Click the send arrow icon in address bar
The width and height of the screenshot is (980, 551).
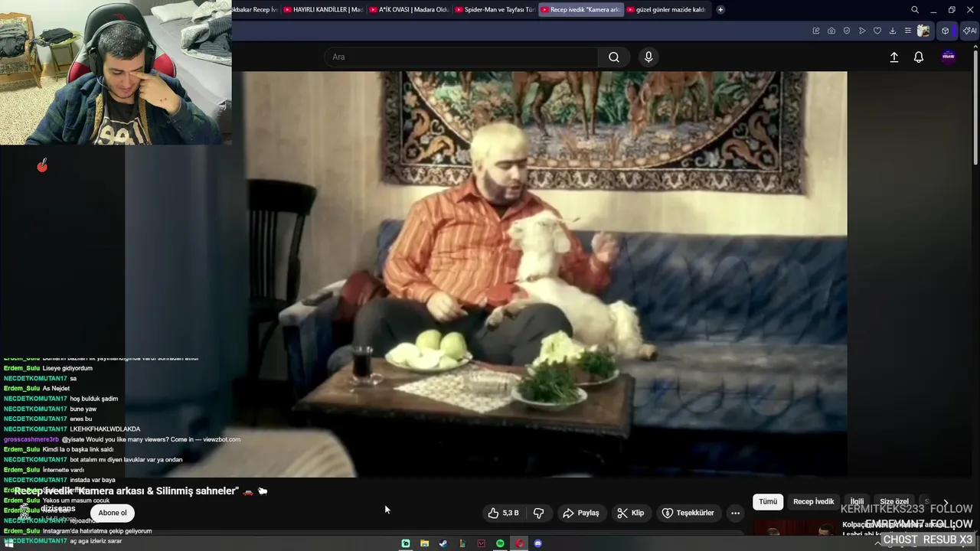(x=862, y=31)
